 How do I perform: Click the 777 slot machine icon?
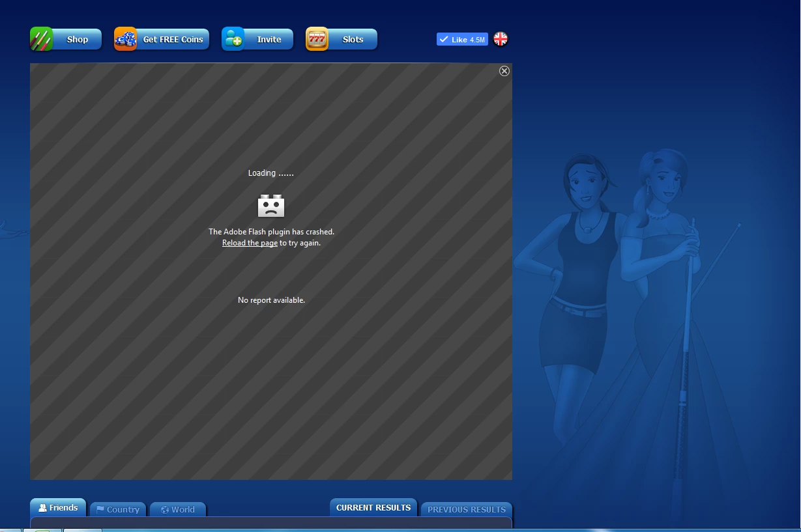click(x=317, y=39)
